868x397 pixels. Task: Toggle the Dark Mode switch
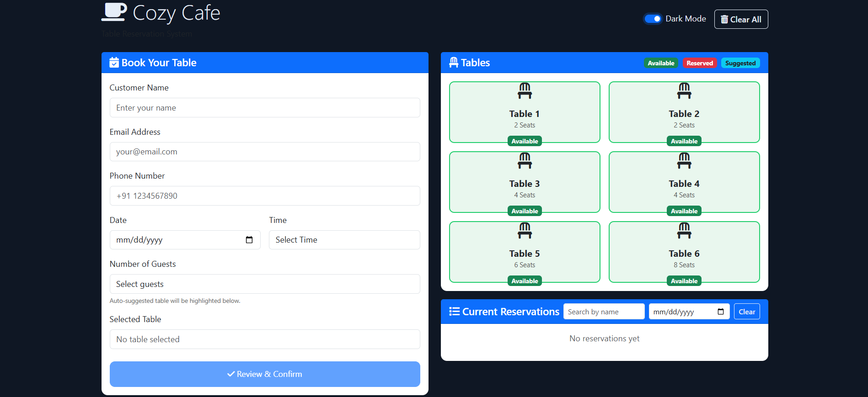click(x=653, y=19)
